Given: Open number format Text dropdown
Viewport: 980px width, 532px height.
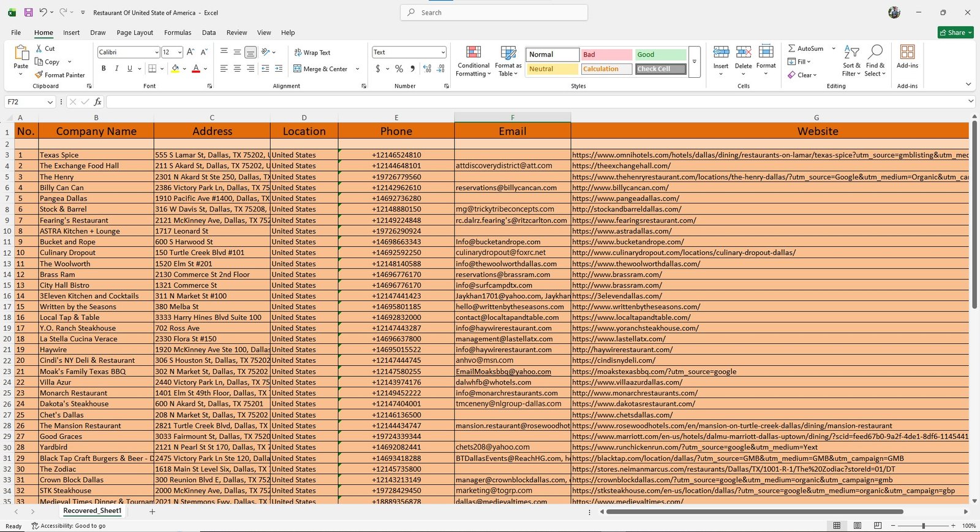Looking at the screenshot, I should tap(443, 52).
